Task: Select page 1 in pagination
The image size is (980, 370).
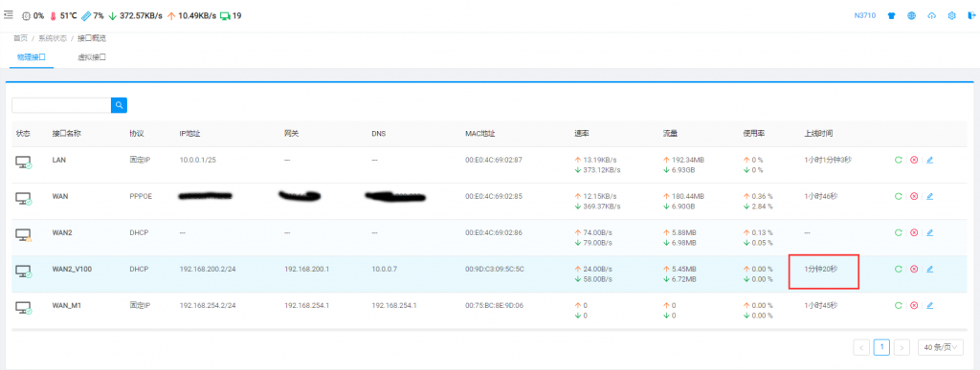Action: tap(881, 347)
